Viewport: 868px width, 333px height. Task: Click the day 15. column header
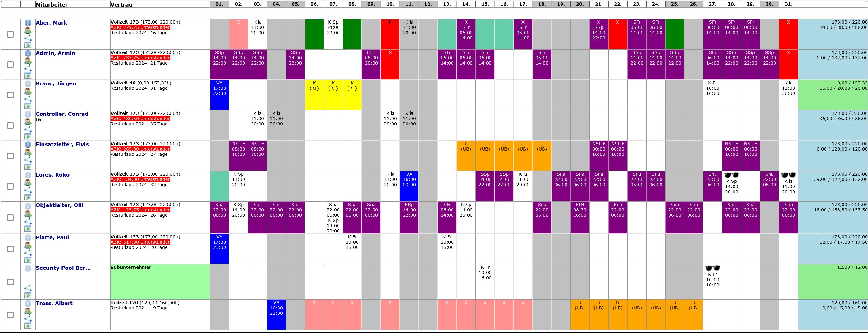click(x=485, y=4)
